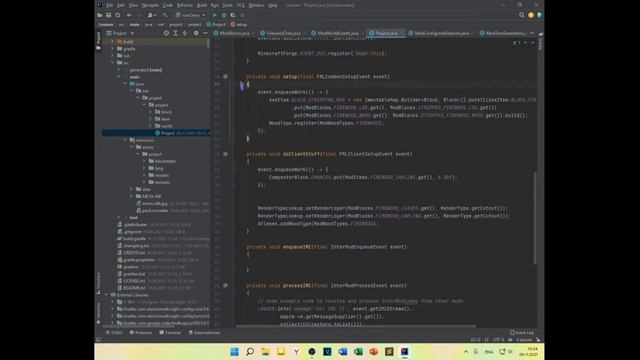640x360 pixels.
Task: Open the taskbar Search icon
Action: pos(250,352)
